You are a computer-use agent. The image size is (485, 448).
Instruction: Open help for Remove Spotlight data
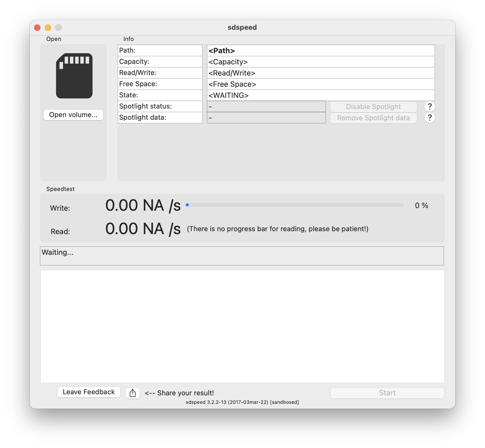[429, 118]
